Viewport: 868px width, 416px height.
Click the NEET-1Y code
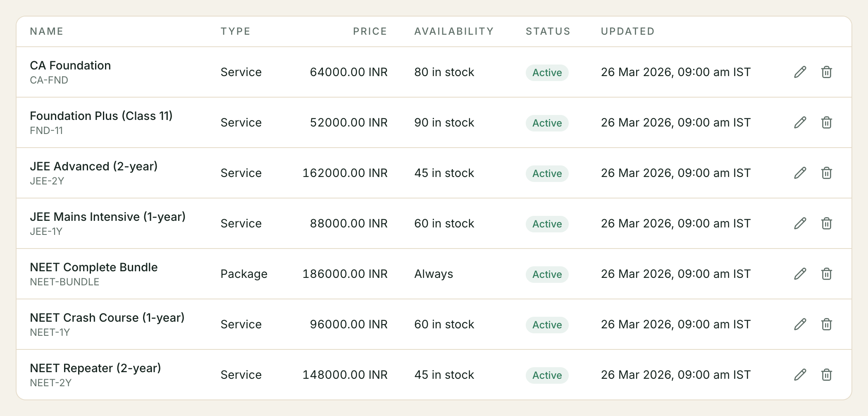coord(50,332)
